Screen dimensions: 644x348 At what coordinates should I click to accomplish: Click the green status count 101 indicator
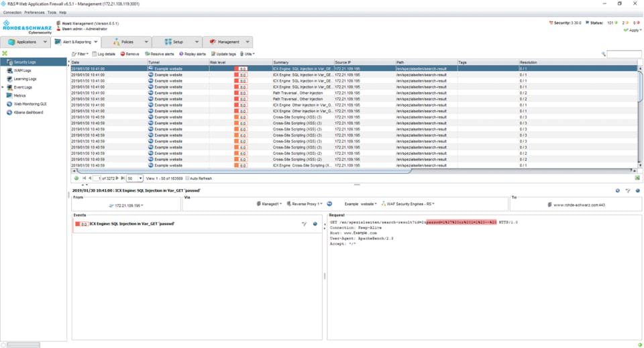612,23
